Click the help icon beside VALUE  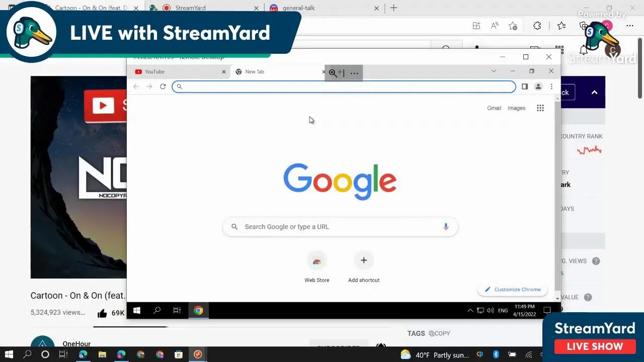587,297
